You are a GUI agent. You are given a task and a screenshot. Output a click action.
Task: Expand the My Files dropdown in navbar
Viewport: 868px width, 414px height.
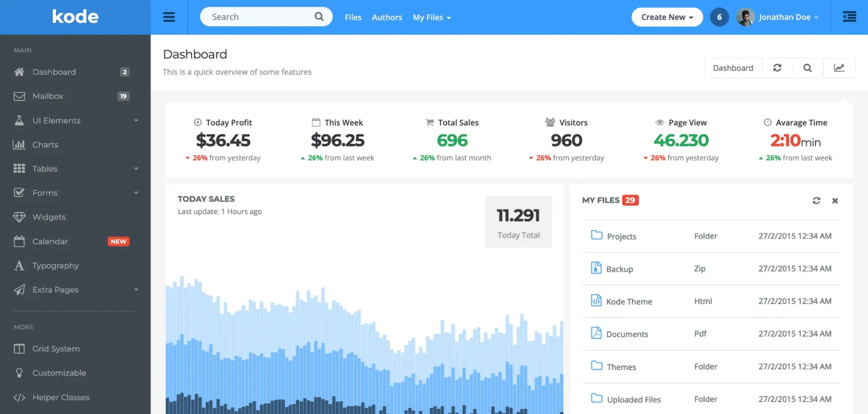[x=432, y=17]
